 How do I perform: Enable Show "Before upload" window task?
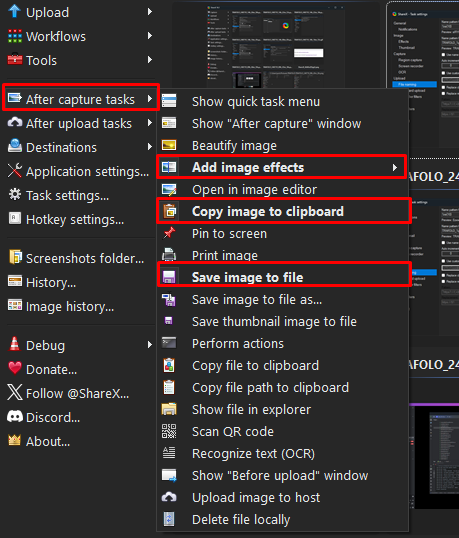tap(283, 475)
